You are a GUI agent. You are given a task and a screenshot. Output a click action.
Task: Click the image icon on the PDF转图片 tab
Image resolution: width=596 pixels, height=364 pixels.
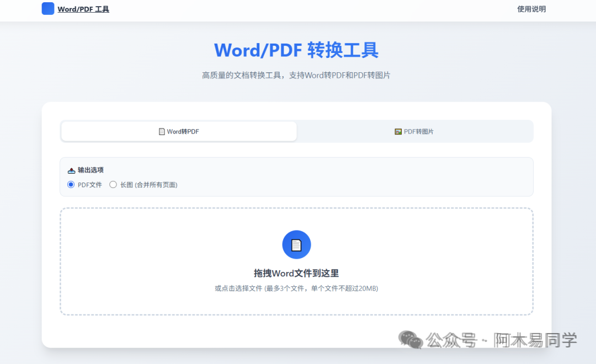click(x=397, y=131)
